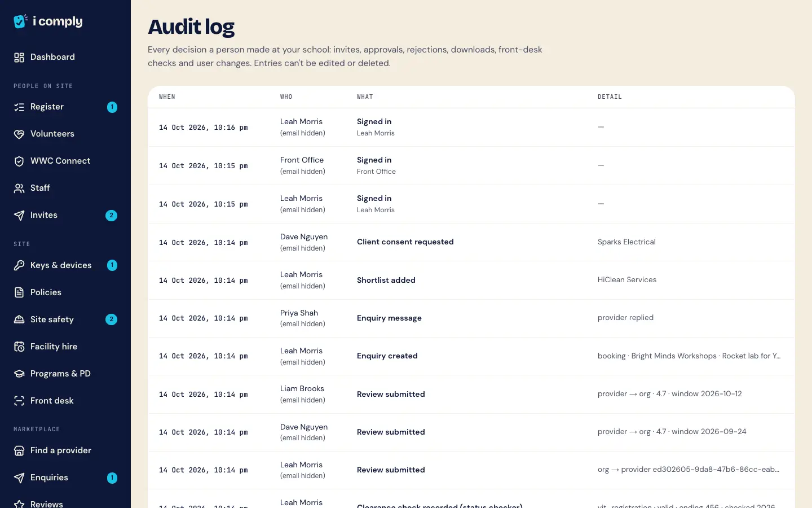Select the Staff people icon
The image size is (812, 508).
[19, 188]
